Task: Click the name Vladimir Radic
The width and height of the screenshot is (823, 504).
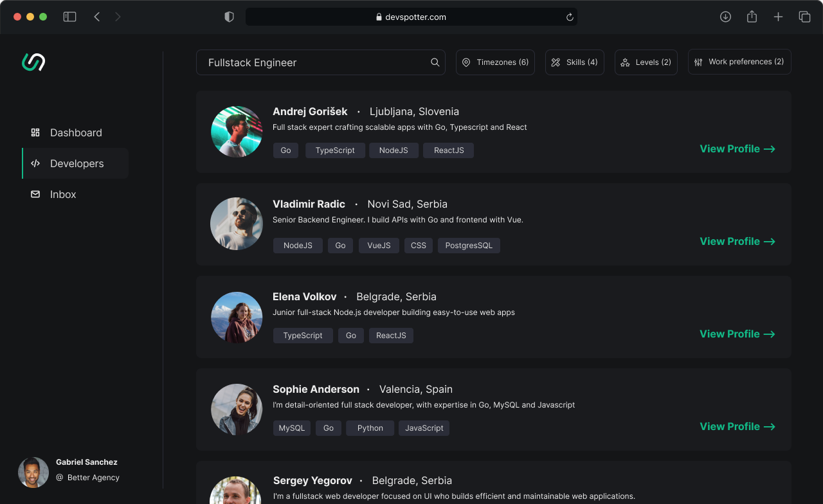Action: tap(309, 204)
